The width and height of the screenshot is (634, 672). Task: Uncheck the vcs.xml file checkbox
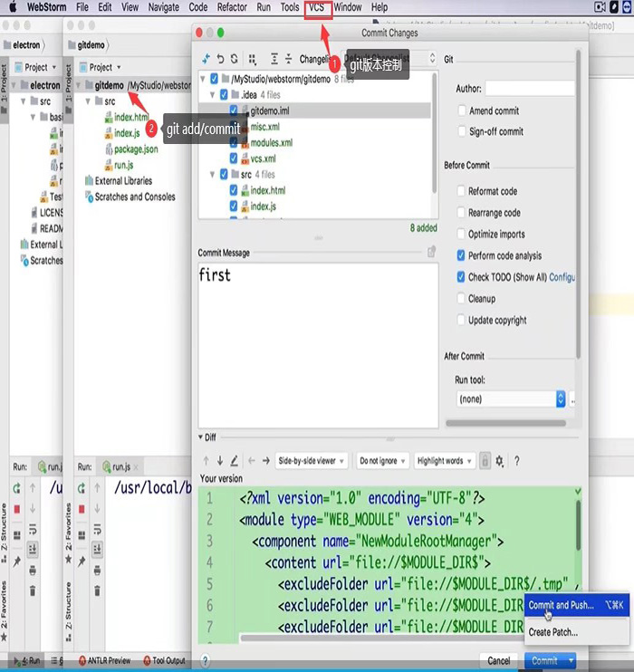click(233, 158)
